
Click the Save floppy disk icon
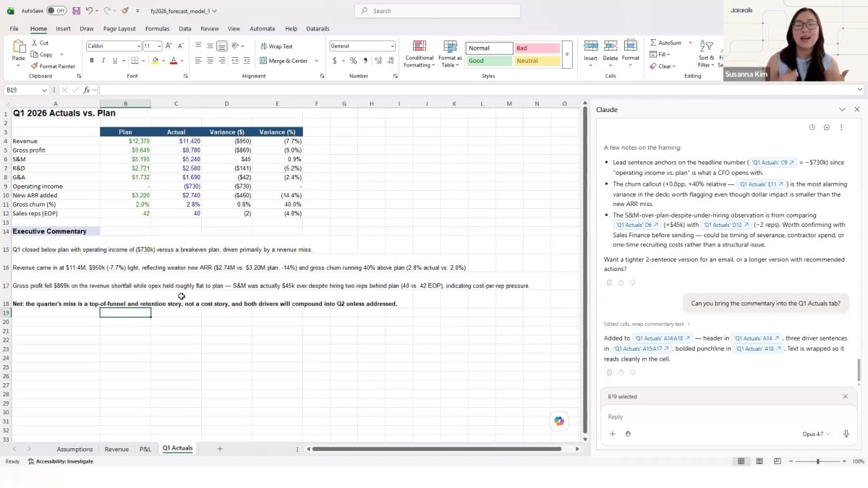coord(76,11)
